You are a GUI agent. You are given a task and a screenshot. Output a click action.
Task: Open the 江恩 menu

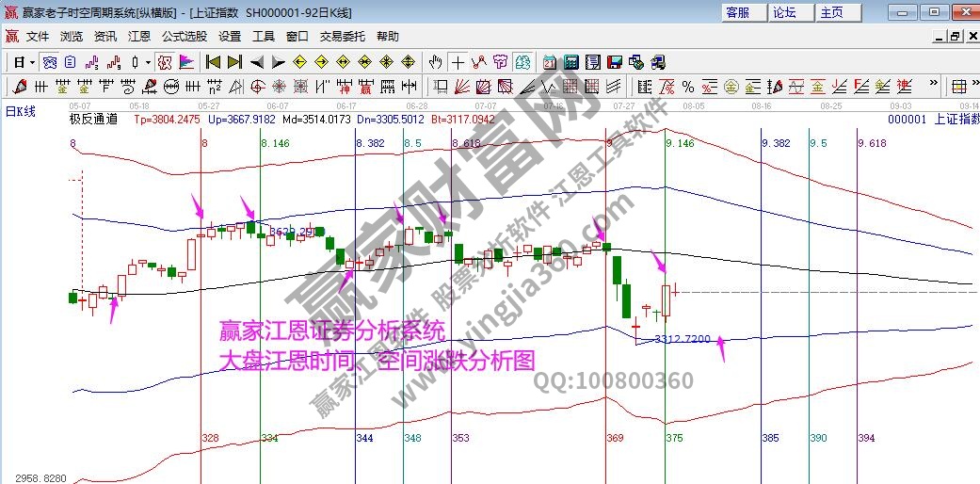click(138, 36)
